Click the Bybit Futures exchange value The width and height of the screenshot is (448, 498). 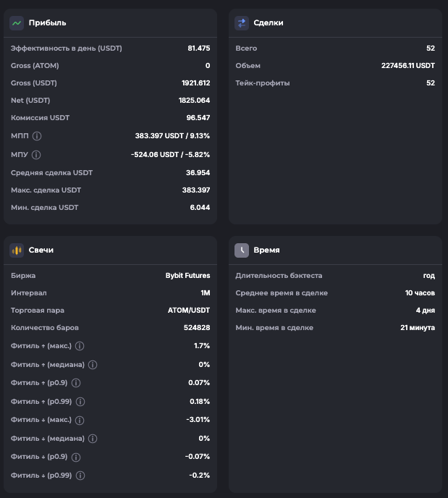(187, 276)
